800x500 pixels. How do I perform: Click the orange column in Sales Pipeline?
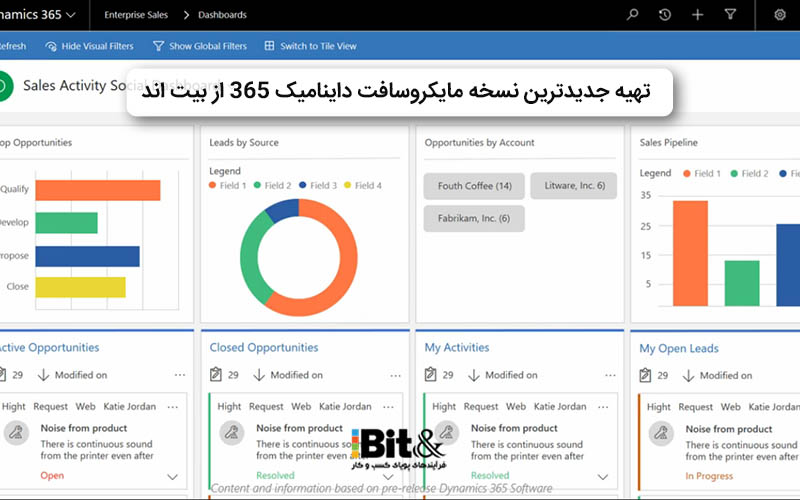pyautogui.click(x=690, y=254)
